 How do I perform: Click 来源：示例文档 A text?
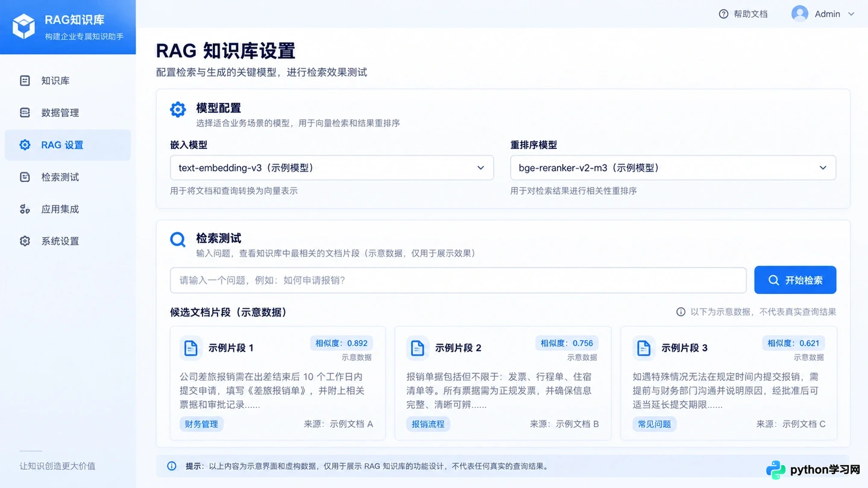click(x=339, y=424)
